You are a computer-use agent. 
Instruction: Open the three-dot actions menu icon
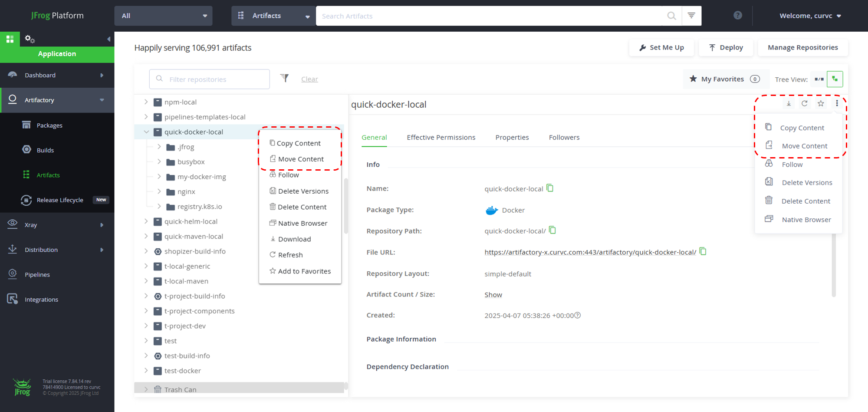(x=837, y=103)
